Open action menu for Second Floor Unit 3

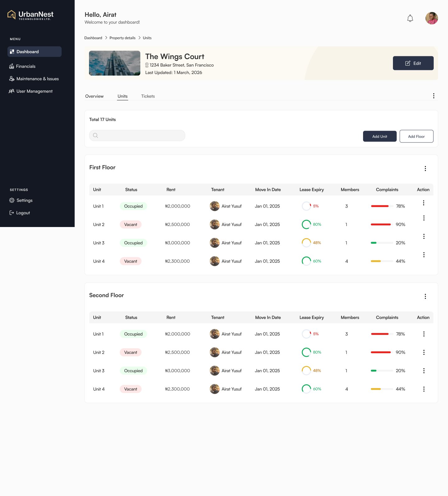[424, 371]
